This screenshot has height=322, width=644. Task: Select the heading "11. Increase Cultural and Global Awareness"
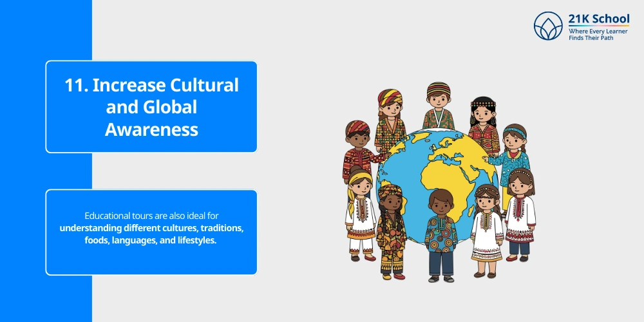point(151,107)
